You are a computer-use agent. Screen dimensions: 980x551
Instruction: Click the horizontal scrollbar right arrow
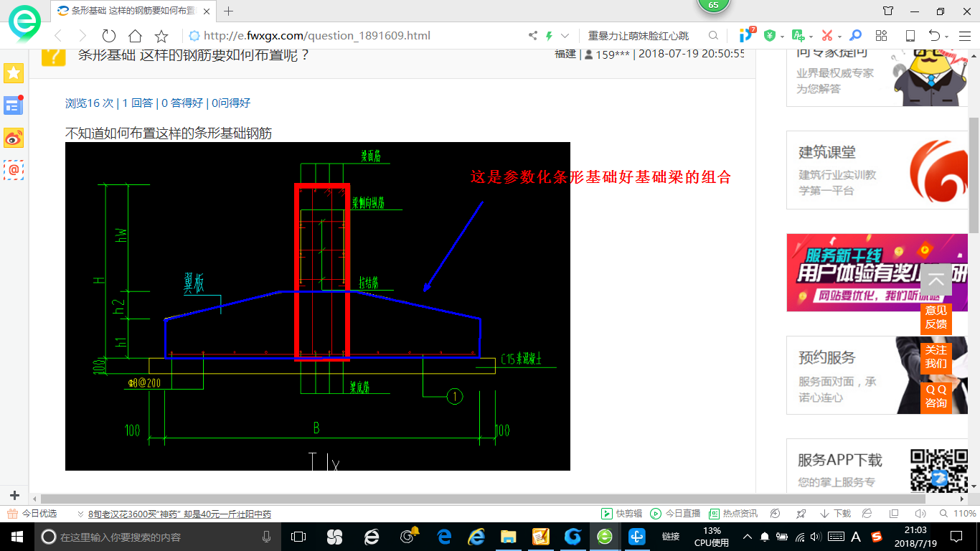[x=963, y=499]
